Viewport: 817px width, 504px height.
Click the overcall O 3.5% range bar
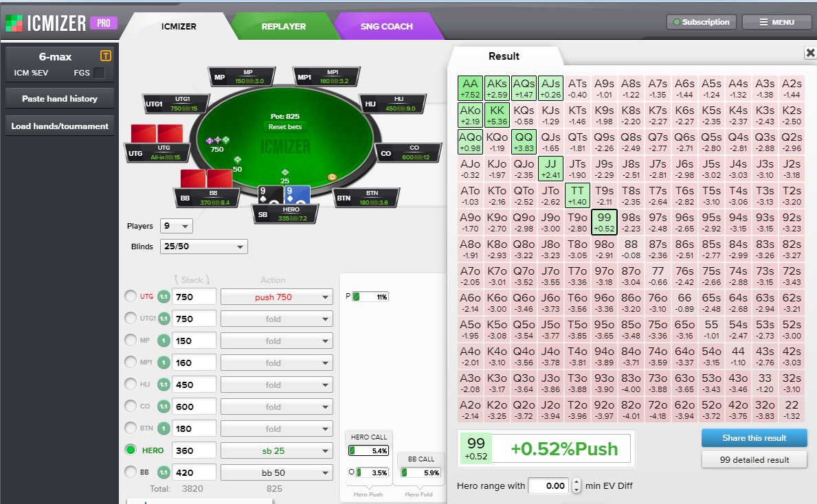coord(373,472)
